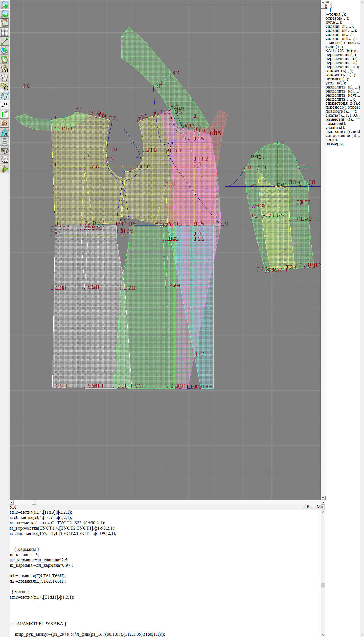Viewport: 364px width, 637px height.
Task: Open the pattern pieces 'M' icon
Action: [5, 69]
